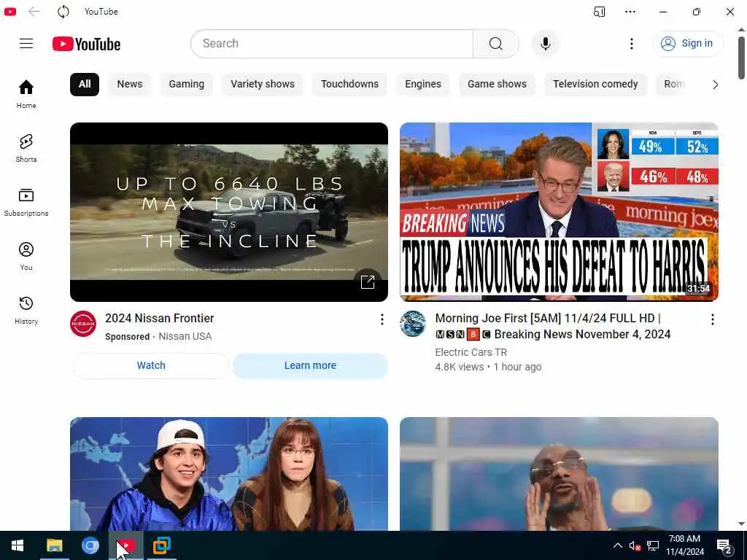Open watch History in sidebar

point(26,310)
